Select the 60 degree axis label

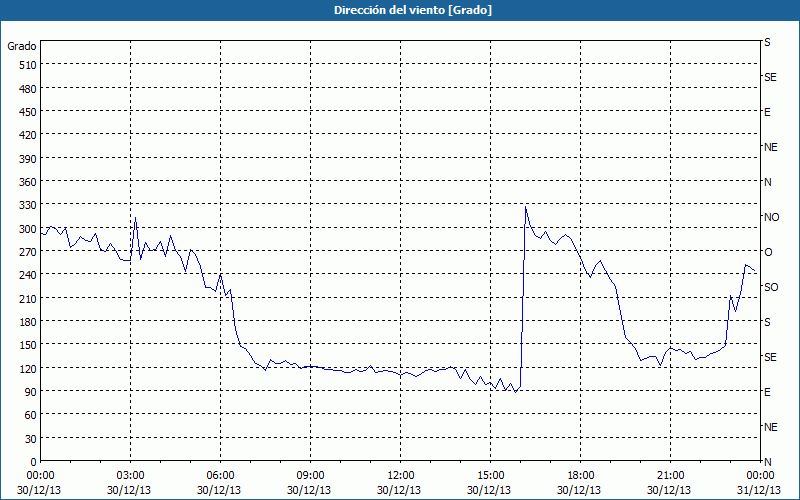(x=31, y=415)
